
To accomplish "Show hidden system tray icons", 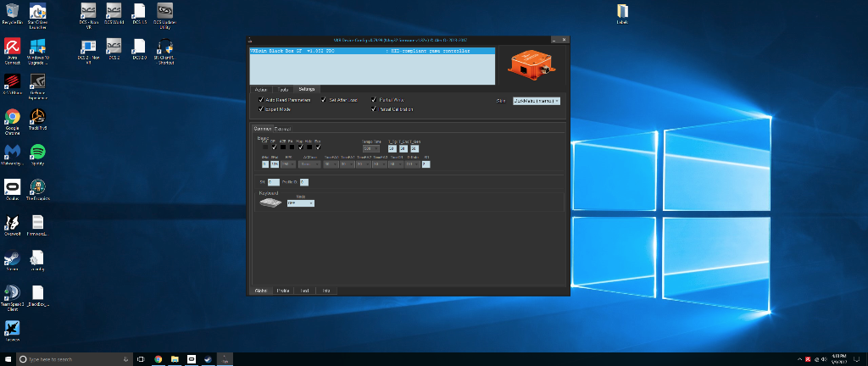I will 799,359.
